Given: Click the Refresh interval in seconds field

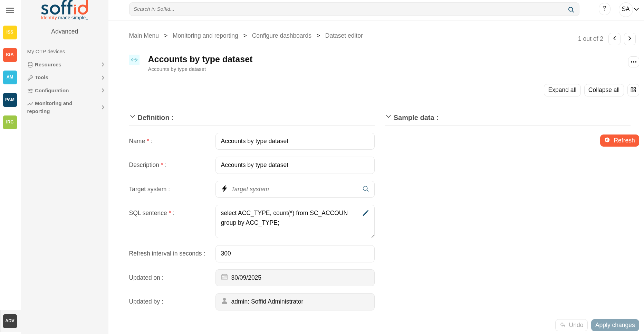Looking at the screenshot, I should (295, 254).
